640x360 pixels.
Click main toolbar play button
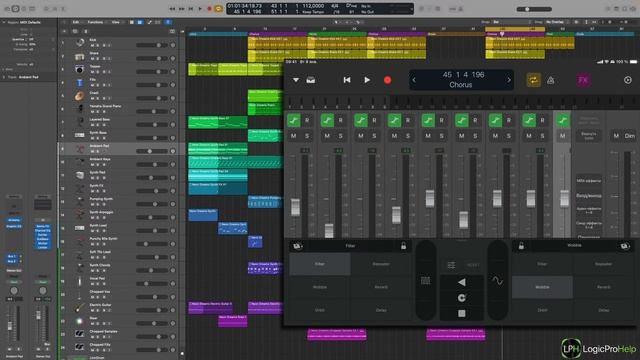(x=200, y=9)
